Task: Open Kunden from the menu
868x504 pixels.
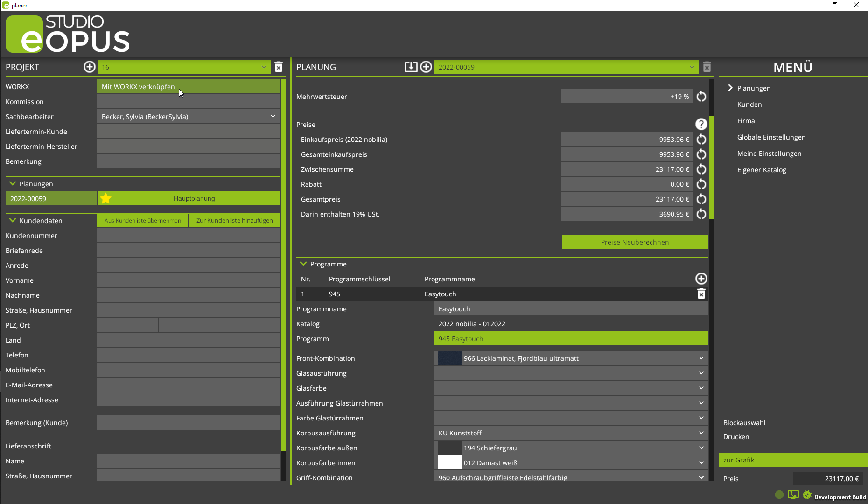Action: tap(749, 105)
